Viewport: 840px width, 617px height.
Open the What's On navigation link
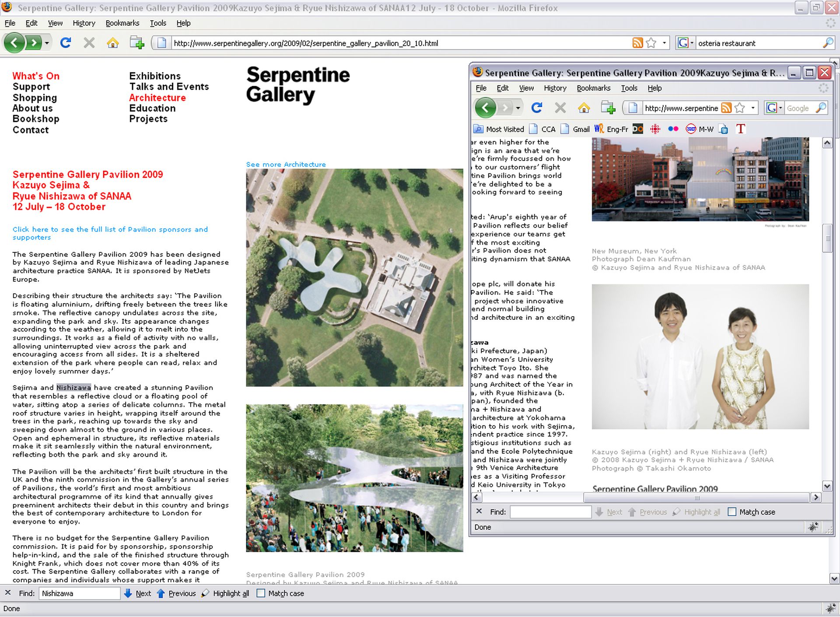(x=36, y=76)
